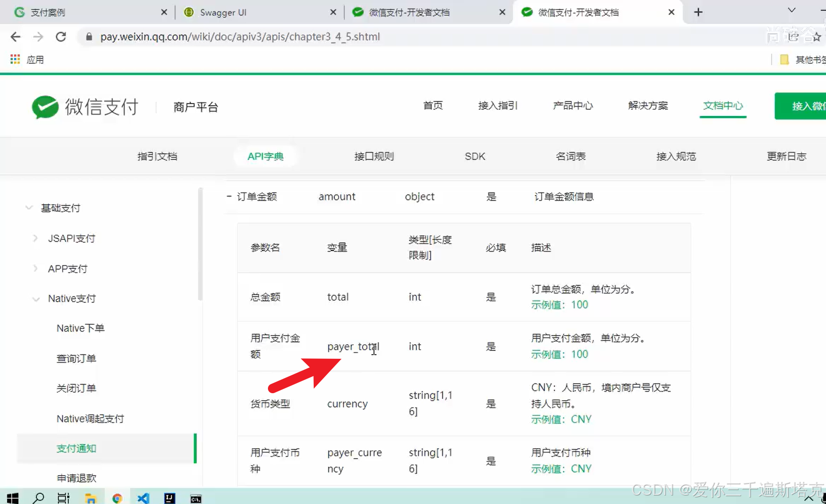The width and height of the screenshot is (826, 504).
Task: Open the 应用 apps shortcut
Action: [x=27, y=59]
